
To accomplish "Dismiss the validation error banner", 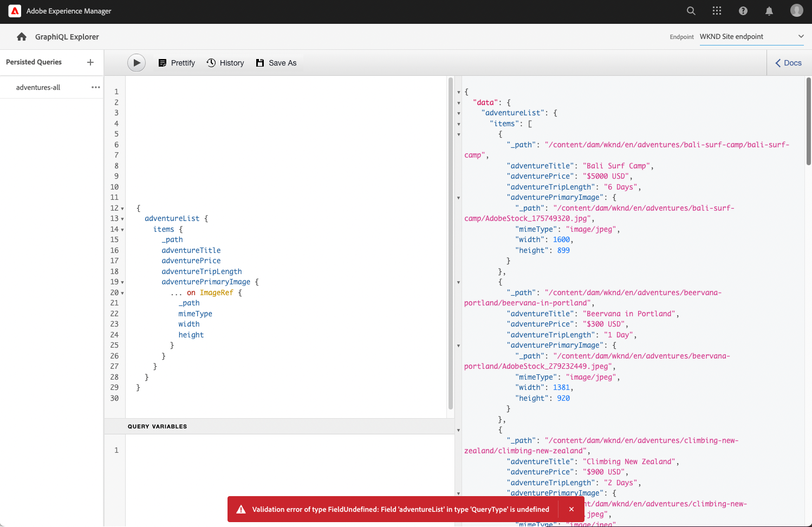I will click(571, 509).
